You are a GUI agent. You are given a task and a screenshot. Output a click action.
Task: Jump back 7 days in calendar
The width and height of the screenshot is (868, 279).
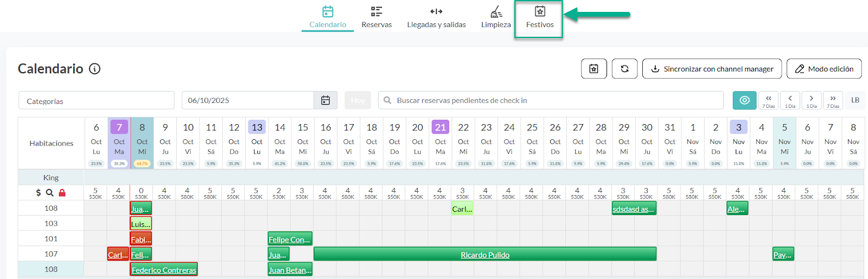tap(768, 100)
